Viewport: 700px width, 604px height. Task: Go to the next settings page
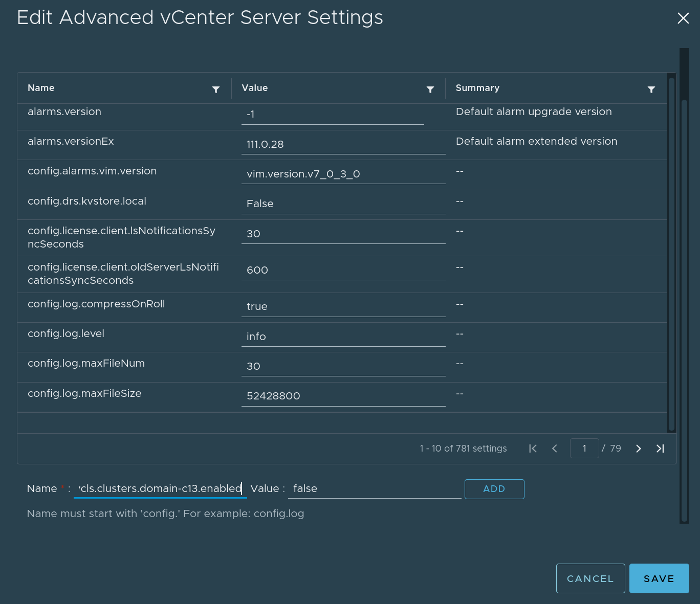(x=638, y=449)
